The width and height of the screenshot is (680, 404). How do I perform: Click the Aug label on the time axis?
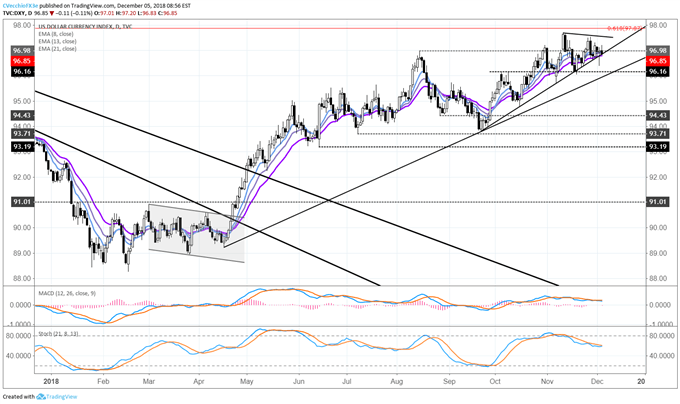coord(397,381)
